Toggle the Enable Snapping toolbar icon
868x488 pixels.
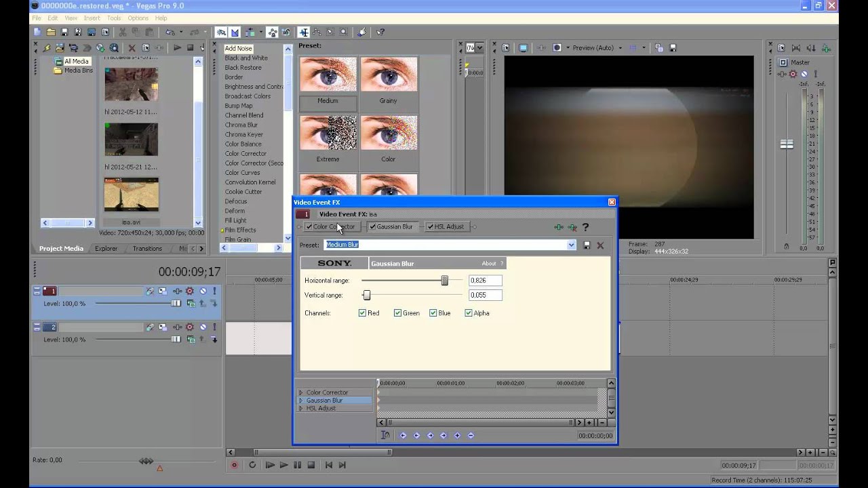point(221,32)
